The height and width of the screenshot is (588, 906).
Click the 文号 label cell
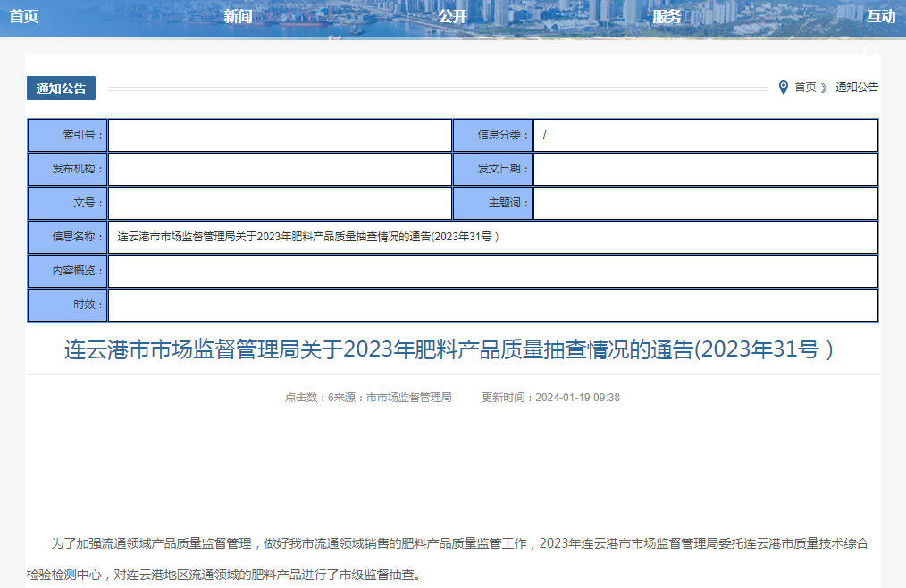68,203
